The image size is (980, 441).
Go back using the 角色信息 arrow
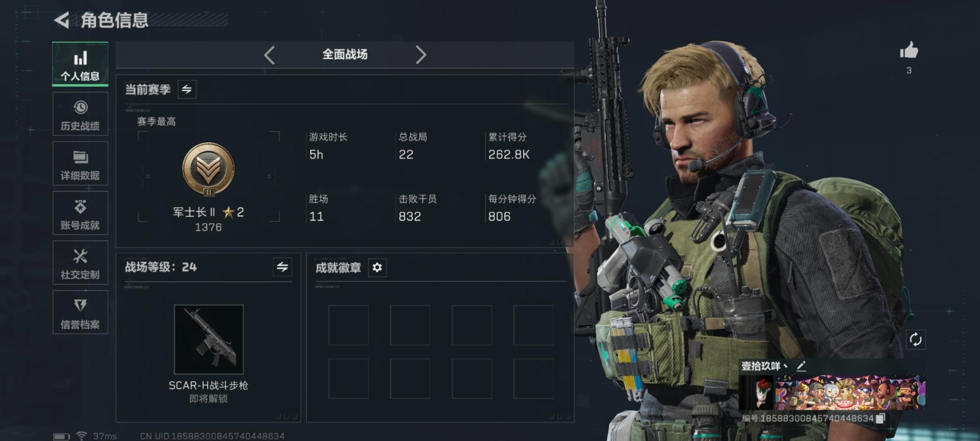[62, 20]
